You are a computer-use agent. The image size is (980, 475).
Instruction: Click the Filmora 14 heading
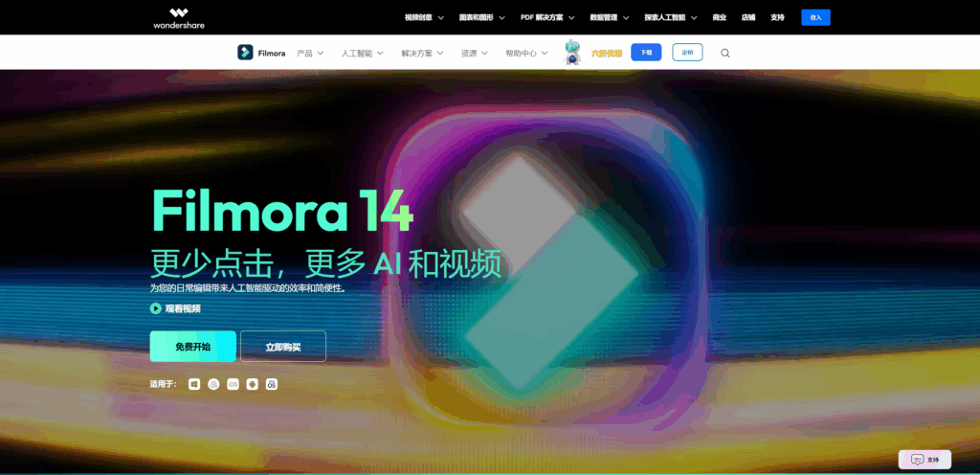click(x=282, y=212)
